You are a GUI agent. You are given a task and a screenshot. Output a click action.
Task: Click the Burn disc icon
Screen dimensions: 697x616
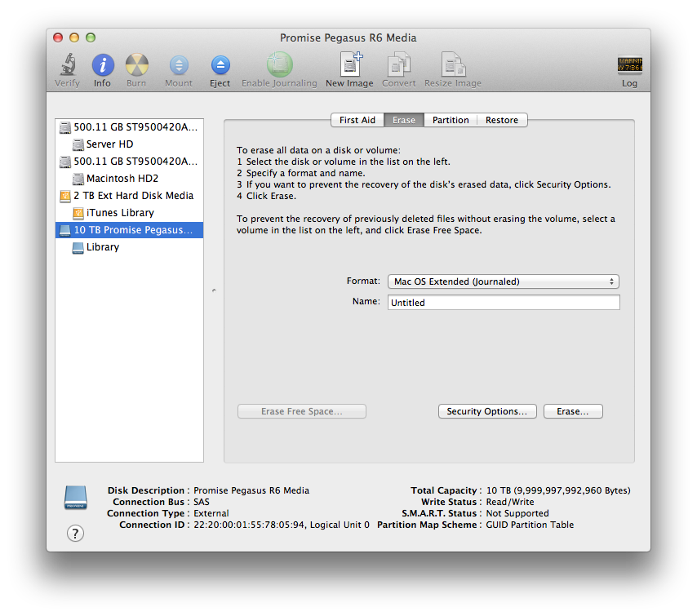(x=136, y=65)
